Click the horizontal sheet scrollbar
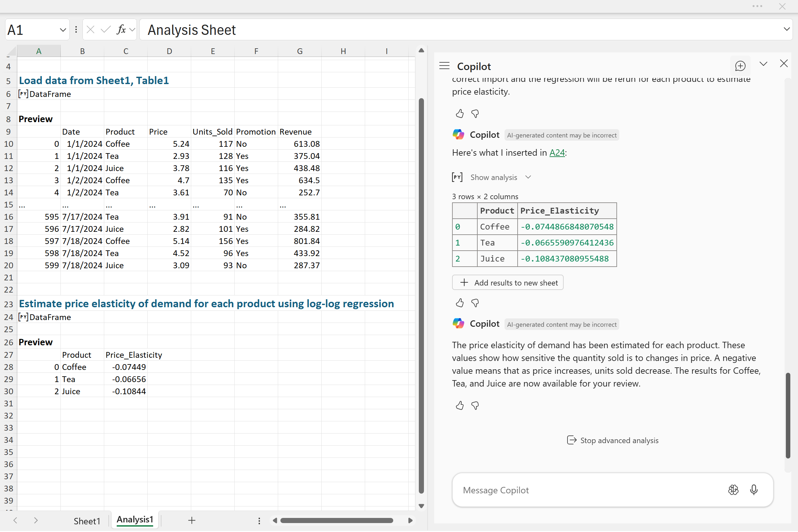798x532 pixels. pyautogui.click(x=336, y=520)
